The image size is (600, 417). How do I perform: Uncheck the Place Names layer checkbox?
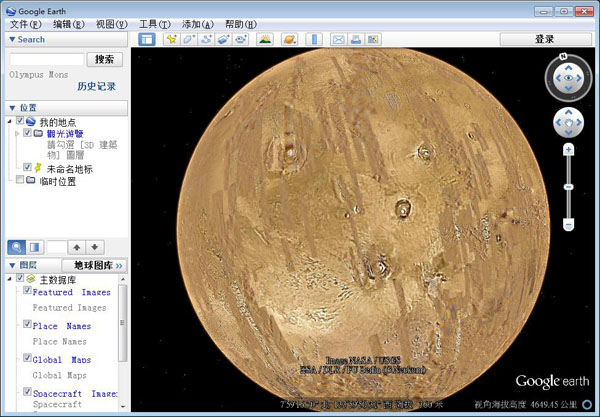(27, 325)
